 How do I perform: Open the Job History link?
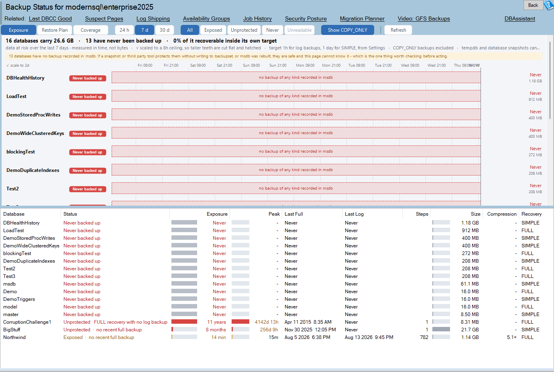(257, 18)
